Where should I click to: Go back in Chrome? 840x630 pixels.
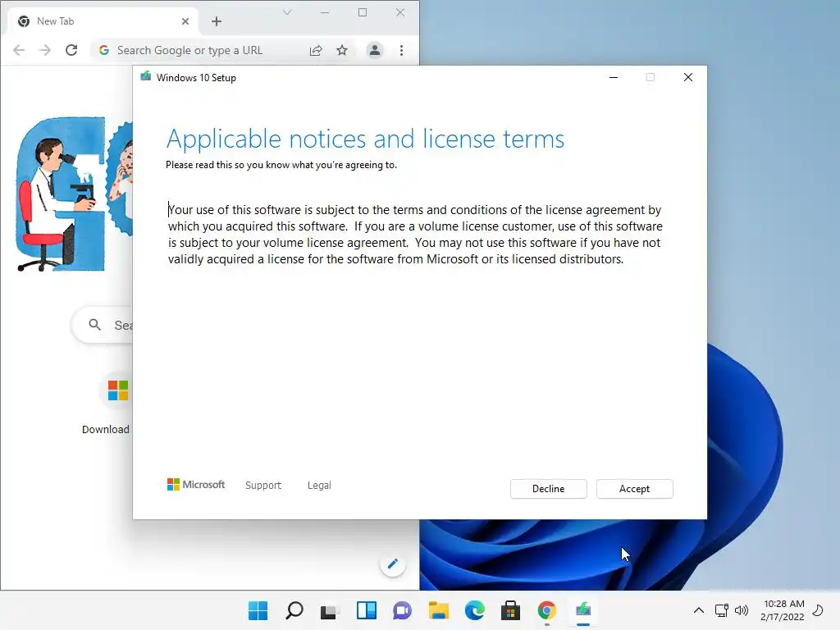(19, 50)
